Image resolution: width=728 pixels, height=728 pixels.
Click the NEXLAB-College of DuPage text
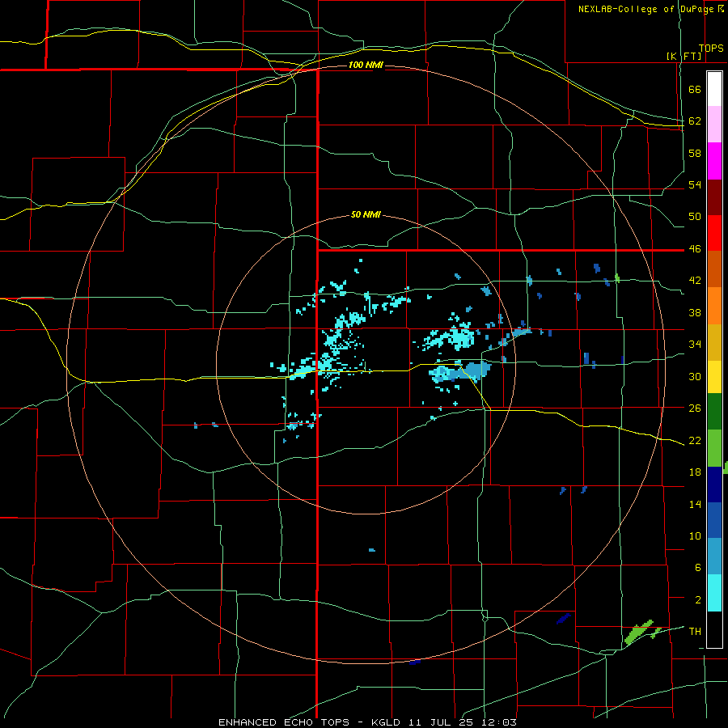(646, 9)
